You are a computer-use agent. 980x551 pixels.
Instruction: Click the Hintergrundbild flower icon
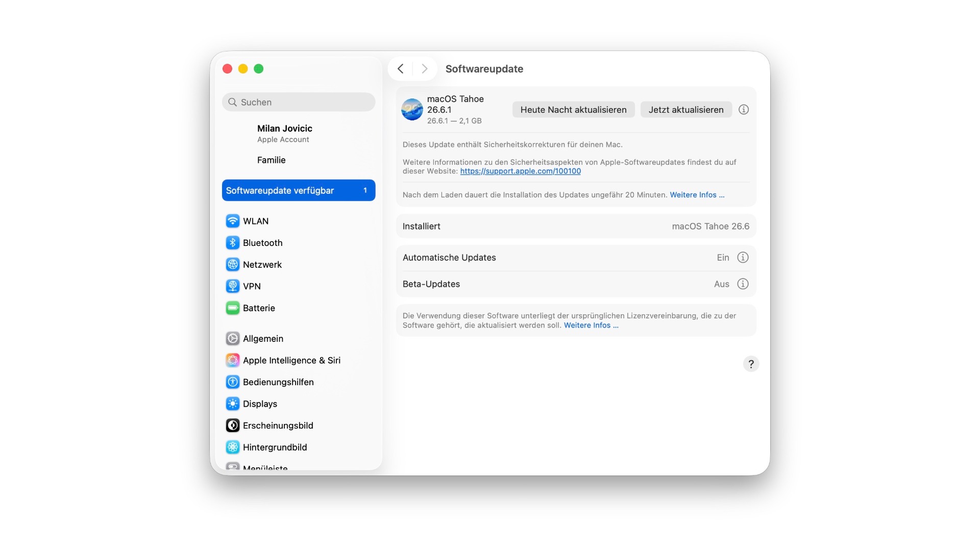[x=233, y=447]
